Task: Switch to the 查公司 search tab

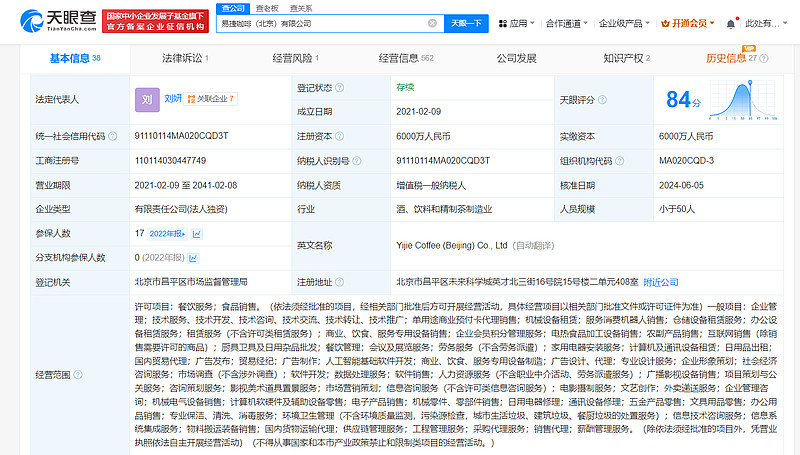Action: (x=233, y=8)
